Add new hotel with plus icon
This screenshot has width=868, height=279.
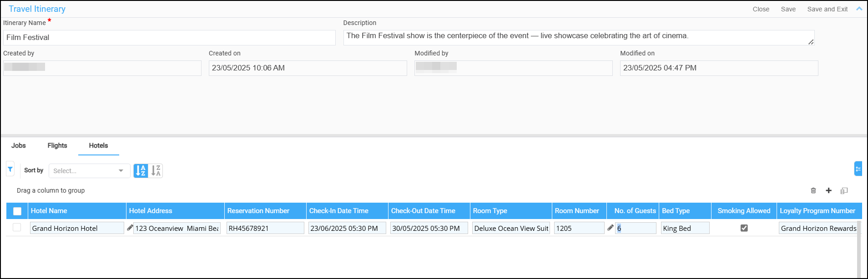click(x=828, y=191)
